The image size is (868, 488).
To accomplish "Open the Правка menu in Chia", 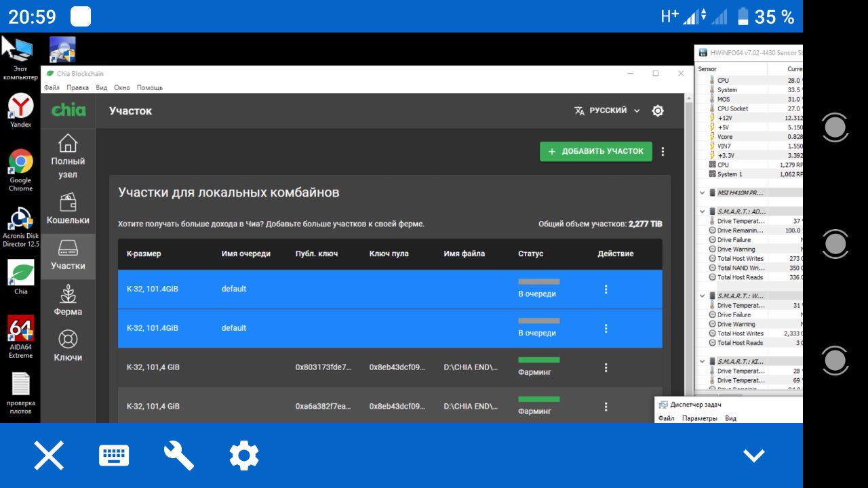I will point(78,87).
